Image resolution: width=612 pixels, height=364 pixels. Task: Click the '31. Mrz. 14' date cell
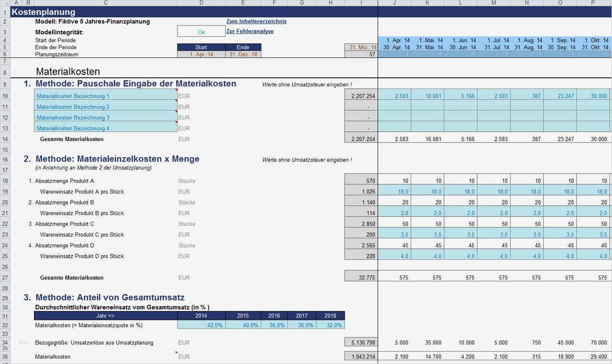pyautogui.click(x=361, y=47)
